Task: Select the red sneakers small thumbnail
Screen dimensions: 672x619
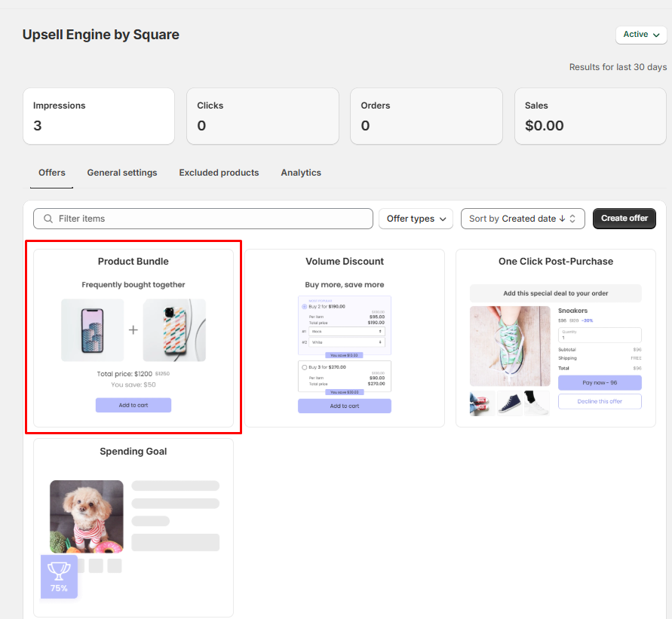Action: pyautogui.click(x=482, y=403)
